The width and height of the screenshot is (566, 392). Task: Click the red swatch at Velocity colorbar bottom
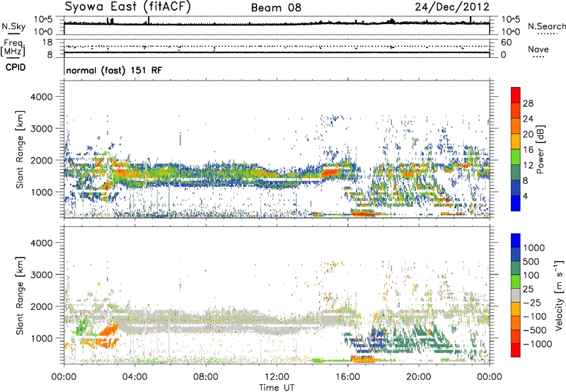tap(516, 350)
